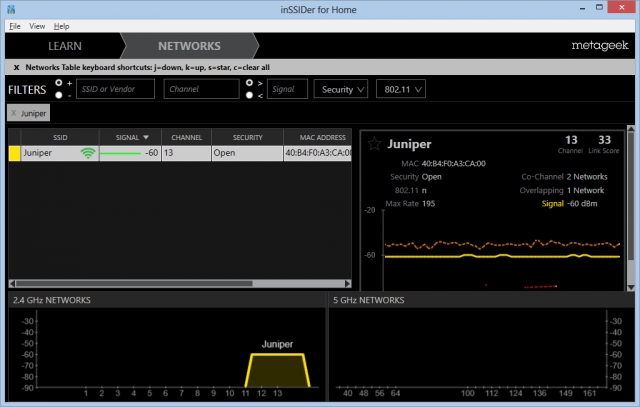Screen dimensions: 640x407
Task: Switch to the NETWORKS tab
Action: tap(189, 46)
